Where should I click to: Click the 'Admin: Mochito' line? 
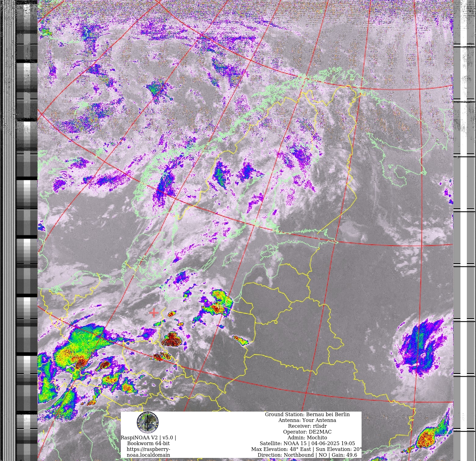(307, 438)
